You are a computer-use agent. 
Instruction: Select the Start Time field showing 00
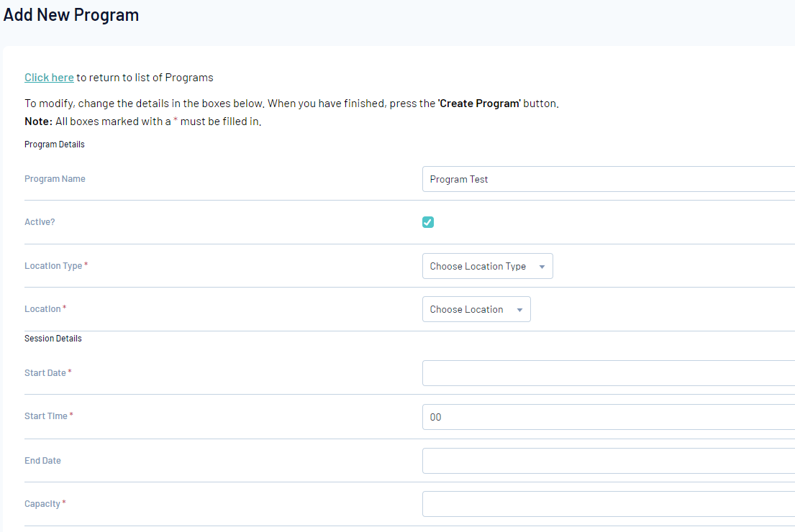pyautogui.click(x=608, y=417)
